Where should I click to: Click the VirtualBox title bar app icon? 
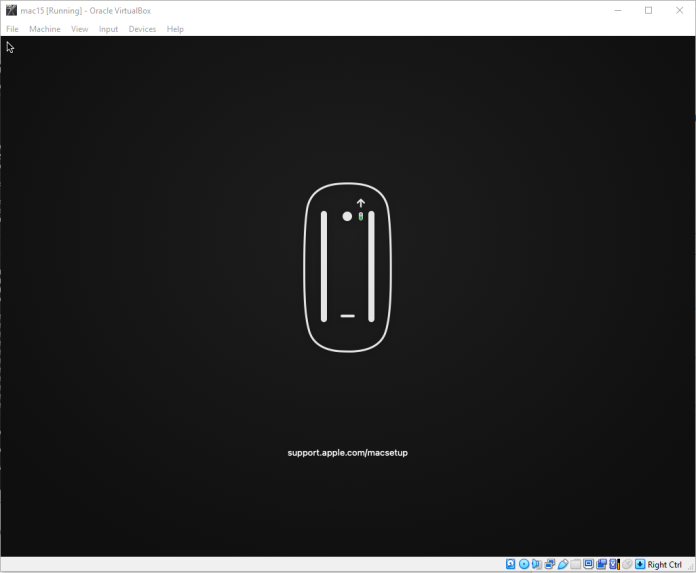tap(11, 10)
